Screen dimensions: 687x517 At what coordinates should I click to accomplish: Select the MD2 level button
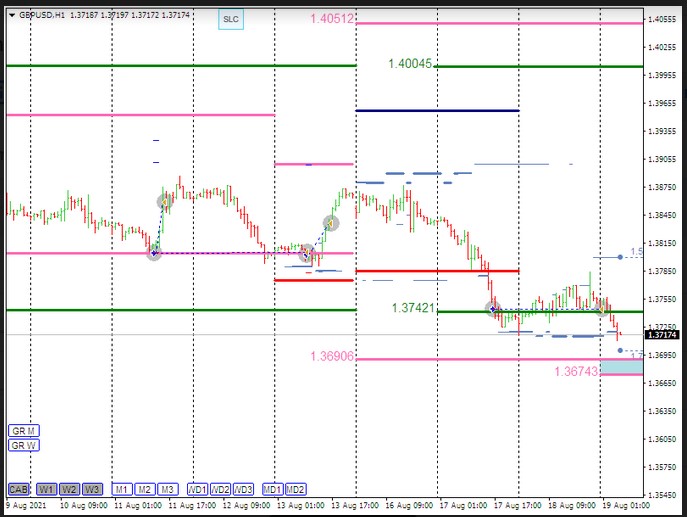(x=295, y=489)
